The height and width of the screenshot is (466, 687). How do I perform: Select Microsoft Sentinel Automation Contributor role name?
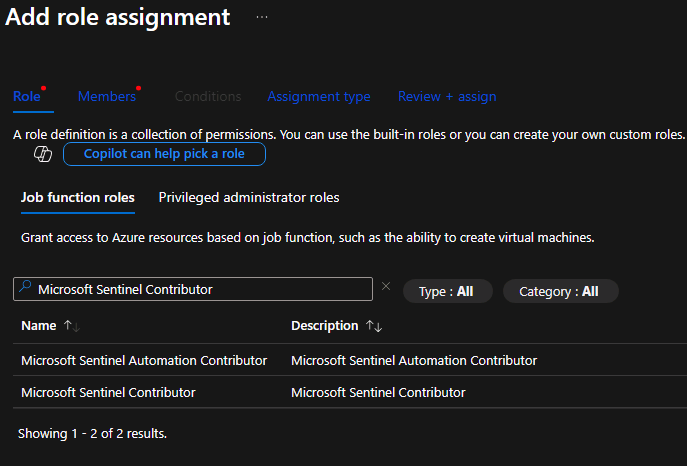[x=144, y=360]
